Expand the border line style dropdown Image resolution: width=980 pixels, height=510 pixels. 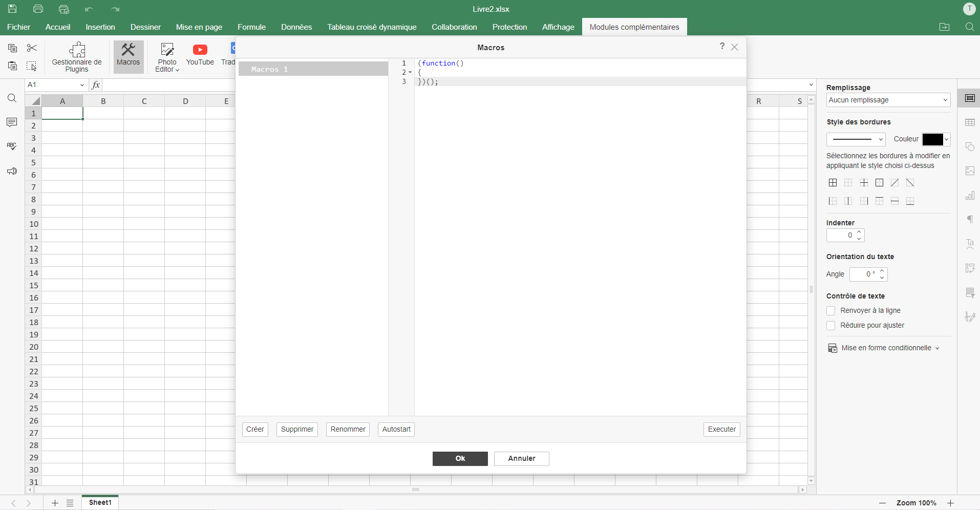point(856,139)
